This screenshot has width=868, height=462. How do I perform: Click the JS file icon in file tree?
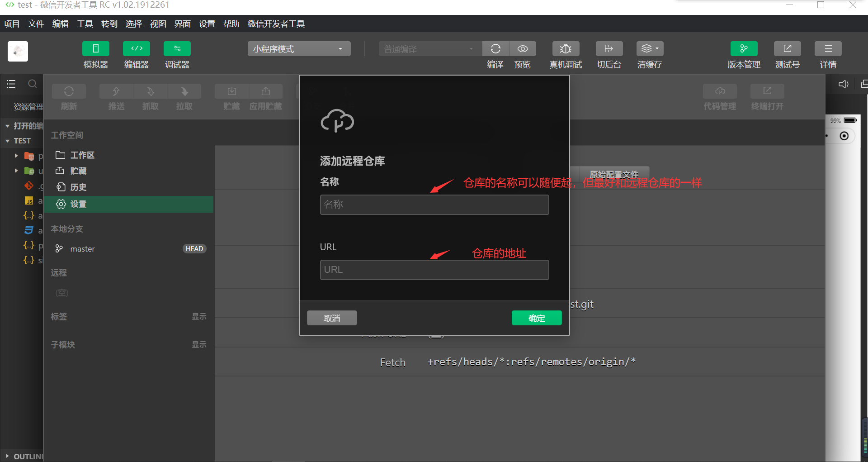click(x=29, y=201)
